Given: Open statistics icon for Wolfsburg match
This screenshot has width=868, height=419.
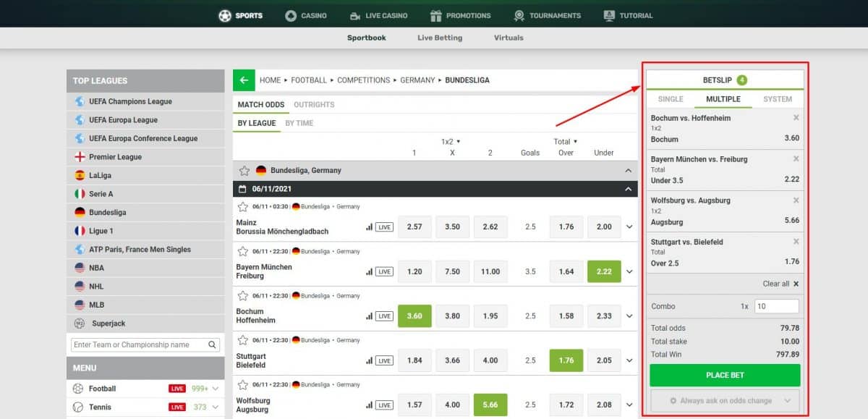Looking at the screenshot, I should (370, 405).
